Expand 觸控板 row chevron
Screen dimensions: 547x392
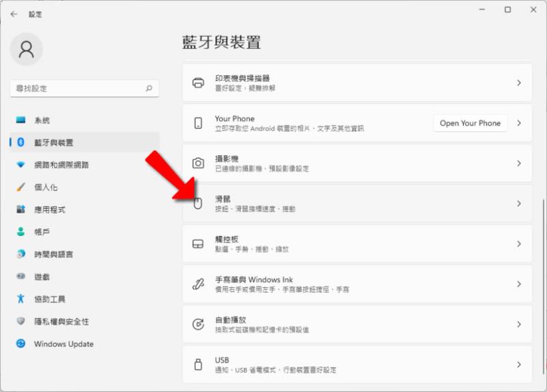tap(519, 244)
